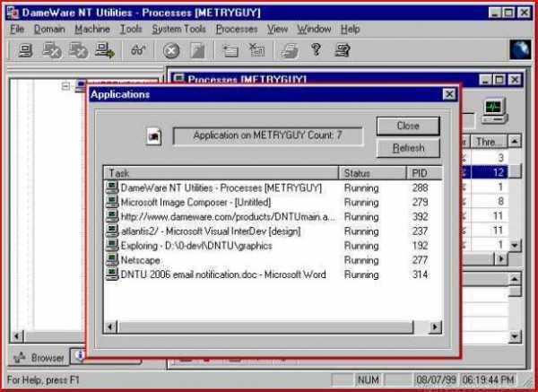Click the Application on METRYGUY Count field
538x392 pixels.
(267, 136)
